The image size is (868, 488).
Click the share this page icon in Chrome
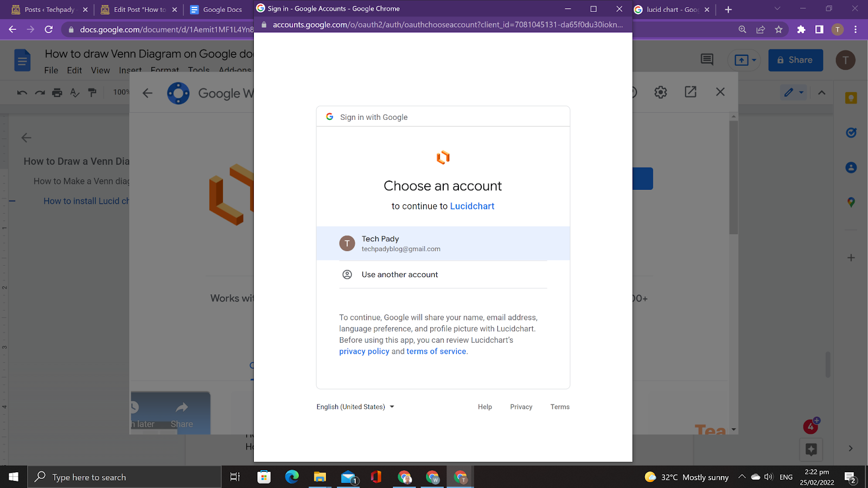click(761, 29)
